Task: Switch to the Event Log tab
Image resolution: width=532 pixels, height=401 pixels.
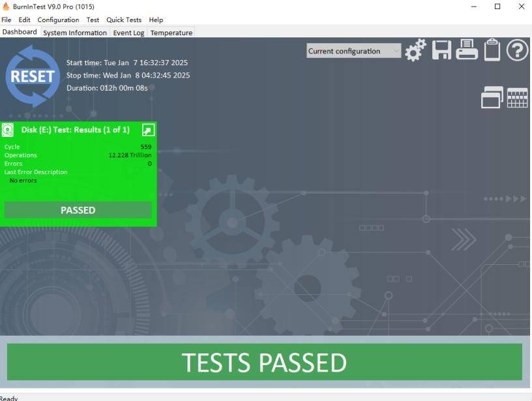Action: click(128, 33)
